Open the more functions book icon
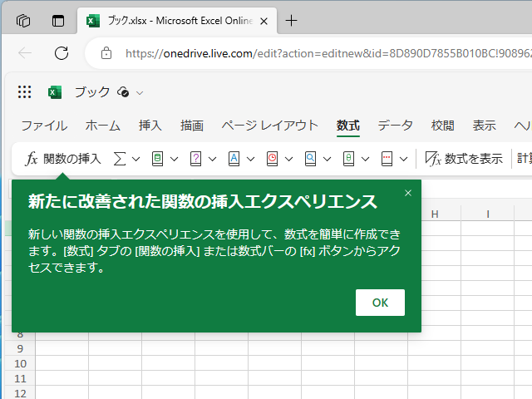This screenshot has height=399, width=532. pyautogui.click(x=387, y=159)
